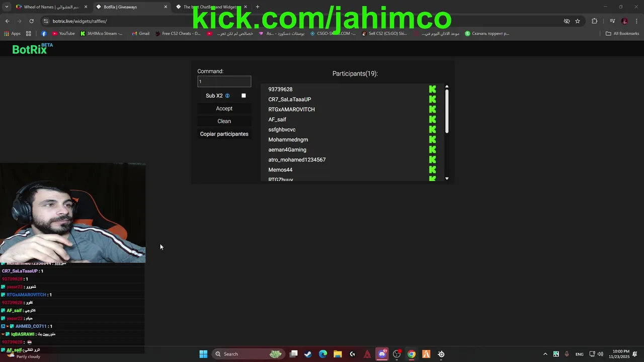
Task: Reload the page with the refresh icon
Action: (x=31, y=21)
